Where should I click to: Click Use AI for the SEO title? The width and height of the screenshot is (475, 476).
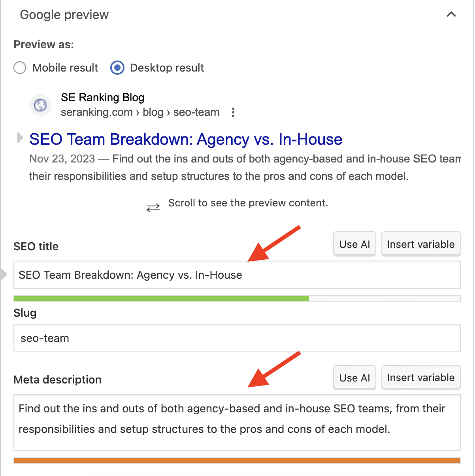(354, 244)
